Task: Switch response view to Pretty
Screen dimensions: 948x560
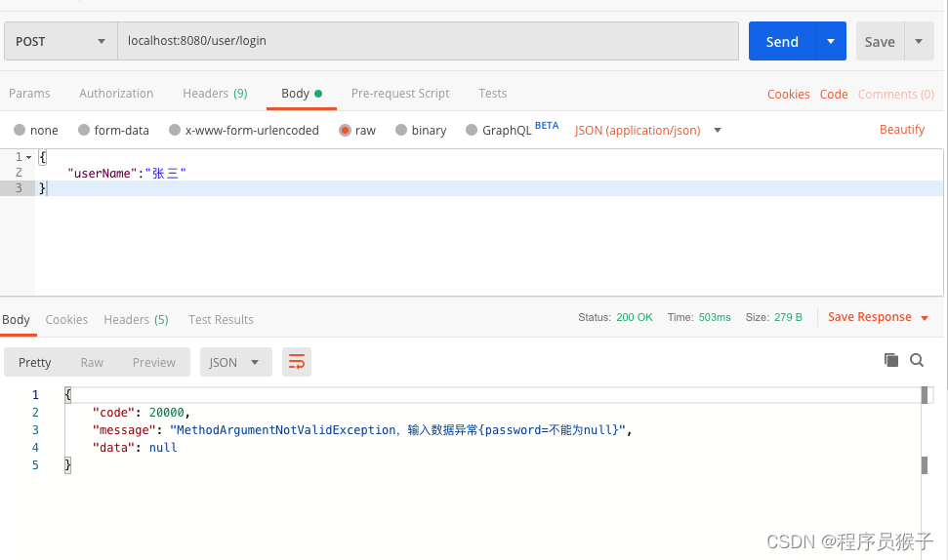Action: coord(34,363)
